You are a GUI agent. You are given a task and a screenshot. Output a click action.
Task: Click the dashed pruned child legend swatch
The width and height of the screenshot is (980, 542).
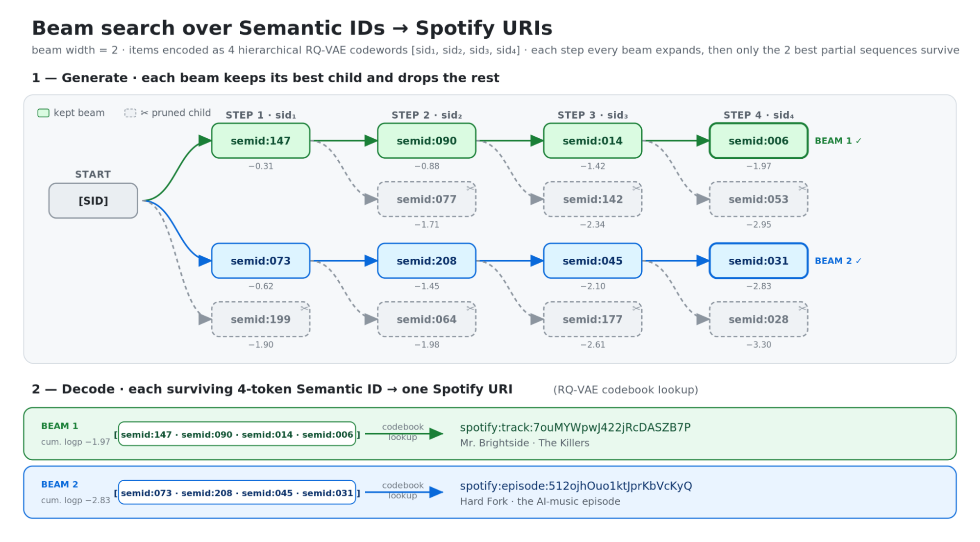[x=130, y=113]
